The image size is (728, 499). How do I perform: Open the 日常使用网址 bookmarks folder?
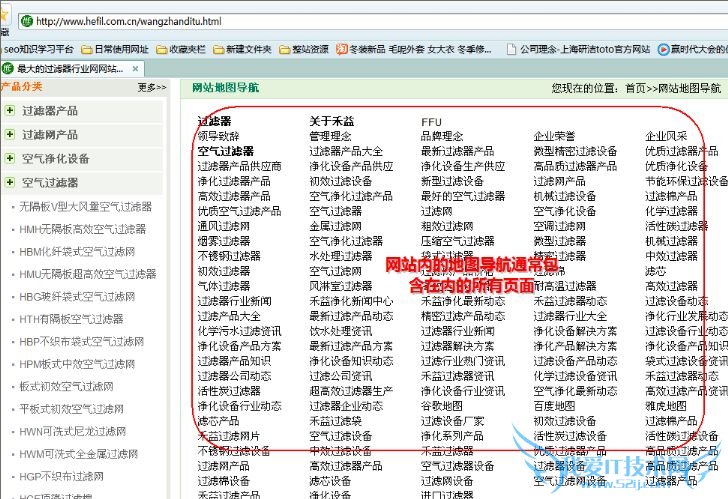point(115,49)
